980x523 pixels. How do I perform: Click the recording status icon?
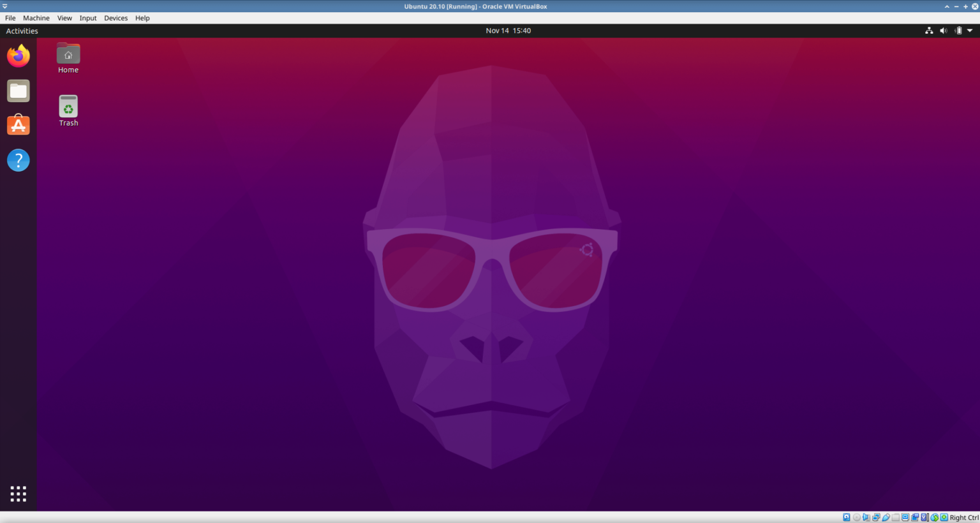tap(915, 517)
